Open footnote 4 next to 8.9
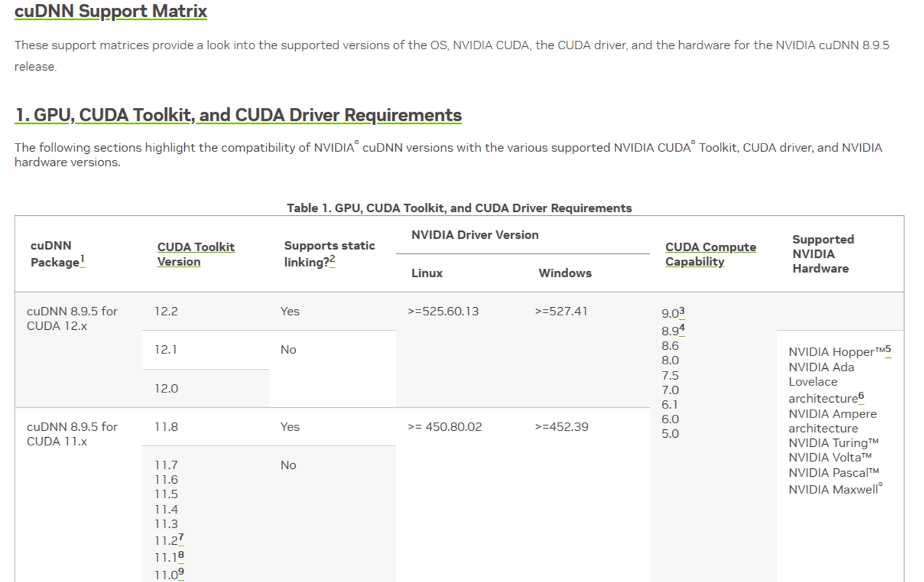Image resolution: width=924 pixels, height=582 pixels. pyautogui.click(x=682, y=328)
